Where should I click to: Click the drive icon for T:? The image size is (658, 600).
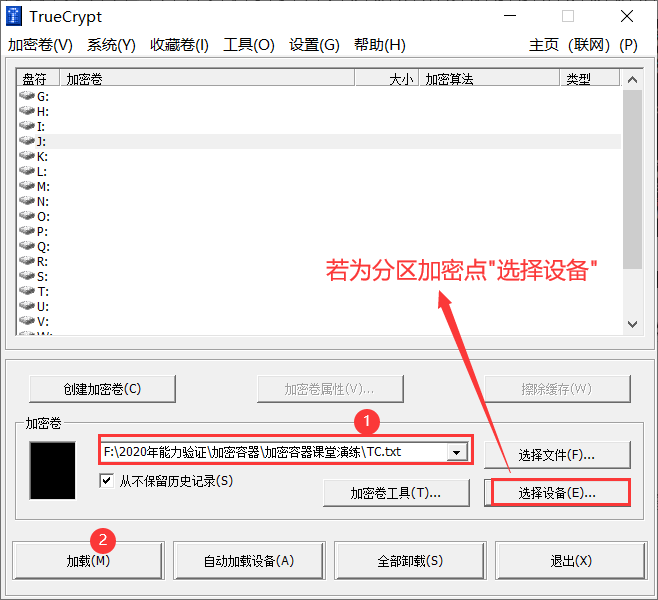click(27, 291)
